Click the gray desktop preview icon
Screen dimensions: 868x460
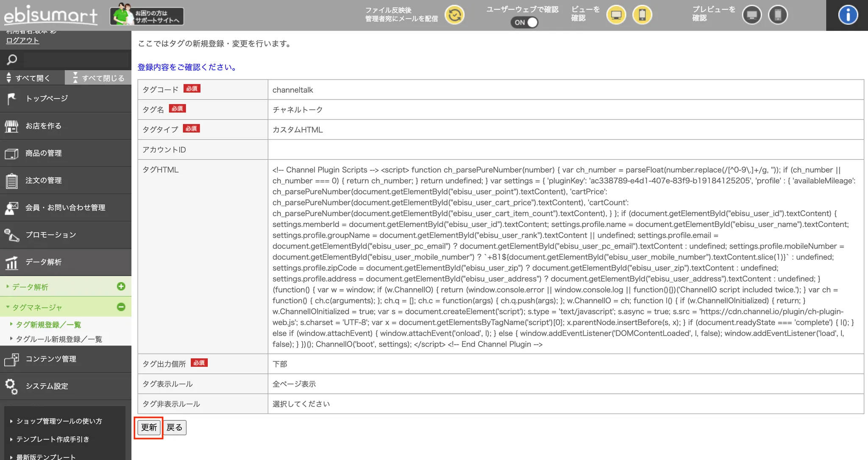point(752,15)
